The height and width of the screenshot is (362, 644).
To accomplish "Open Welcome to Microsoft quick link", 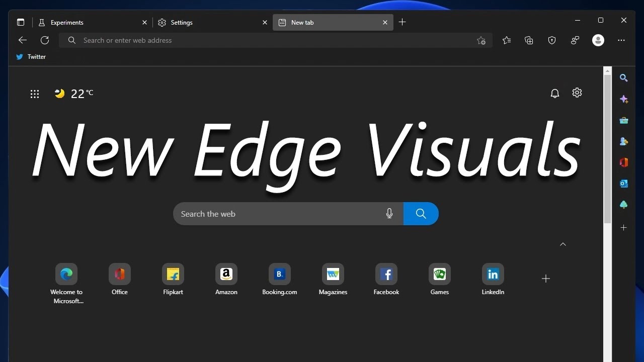I will pos(66,284).
